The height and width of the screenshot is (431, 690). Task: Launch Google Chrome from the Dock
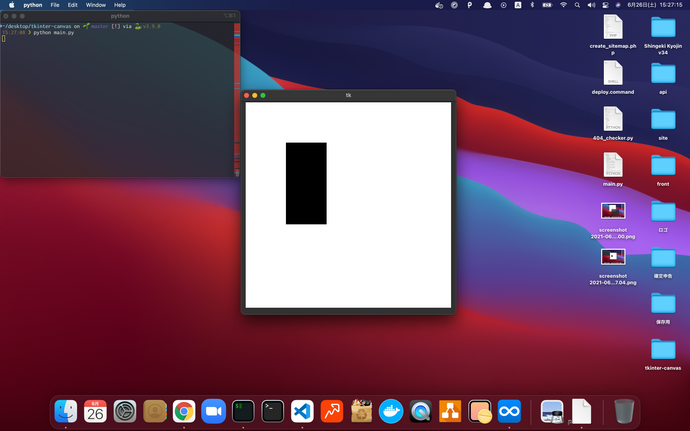pos(184,411)
